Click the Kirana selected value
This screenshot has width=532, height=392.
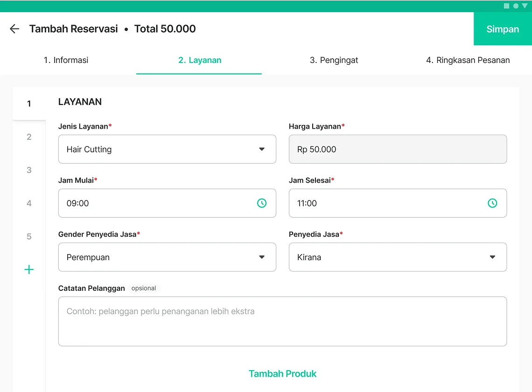(x=309, y=257)
